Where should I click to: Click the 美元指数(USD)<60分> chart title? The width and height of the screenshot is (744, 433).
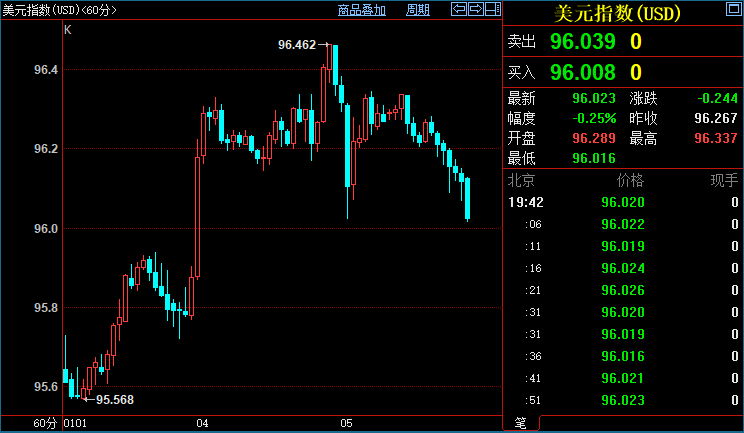coord(57,10)
